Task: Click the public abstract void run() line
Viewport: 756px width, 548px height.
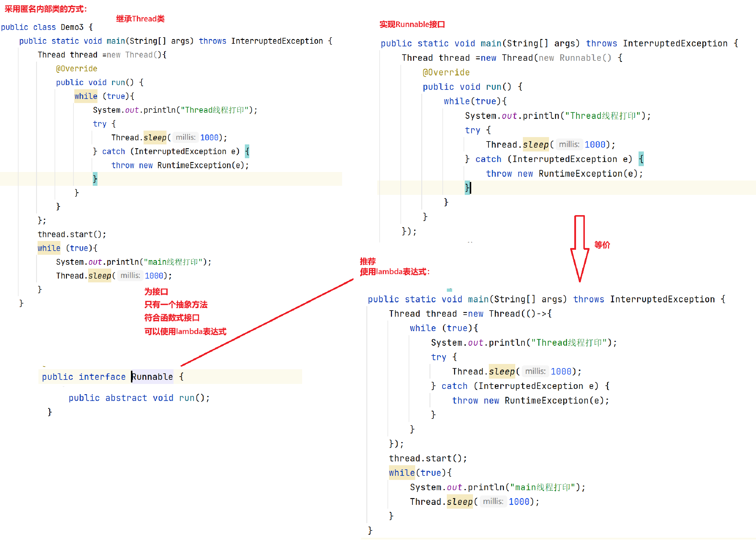Action: pyautogui.click(x=139, y=398)
